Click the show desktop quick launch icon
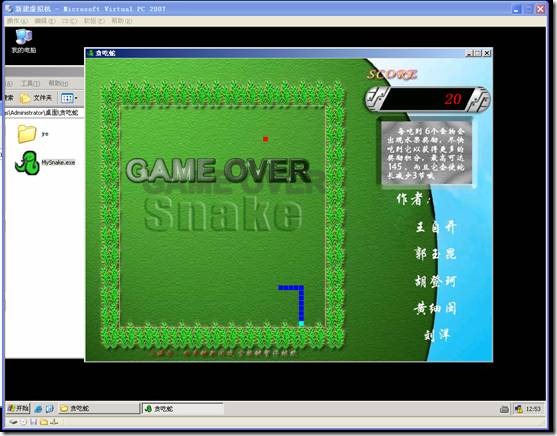This screenshot has width=557, height=436. pyautogui.click(x=49, y=409)
